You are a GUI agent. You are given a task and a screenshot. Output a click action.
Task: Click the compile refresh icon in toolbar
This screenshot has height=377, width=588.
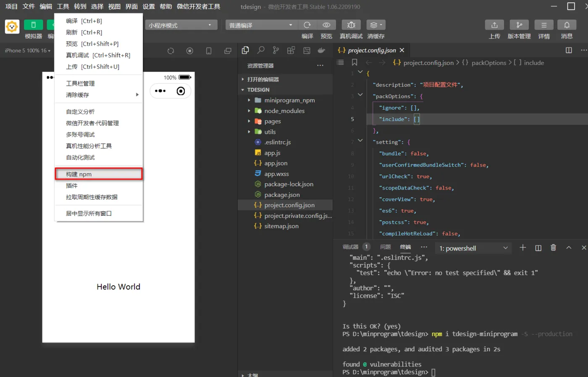pos(307,25)
